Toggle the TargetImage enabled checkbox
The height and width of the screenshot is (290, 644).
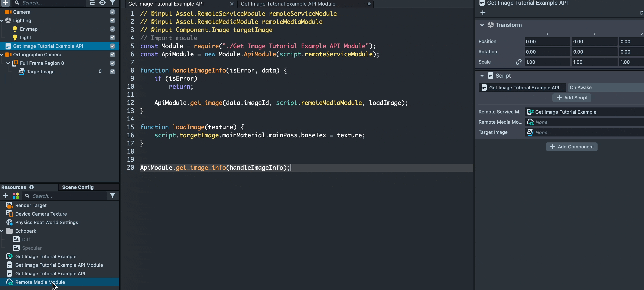pos(113,72)
